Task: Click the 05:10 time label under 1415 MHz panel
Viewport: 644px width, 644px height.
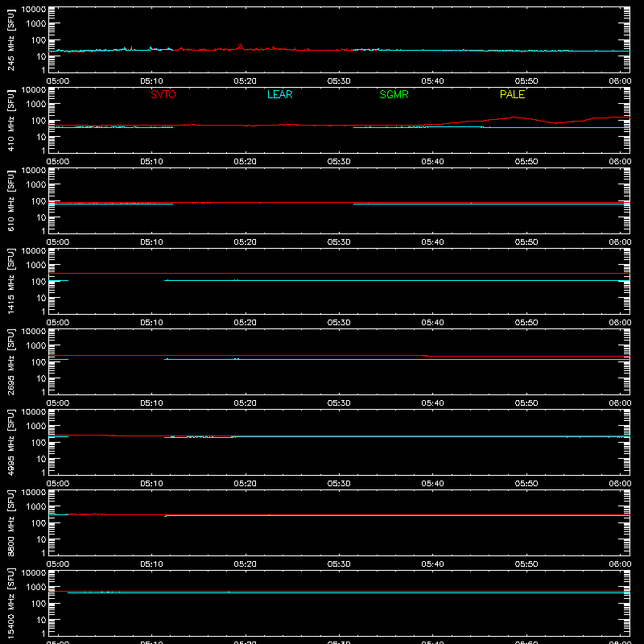Action: coord(151,323)
